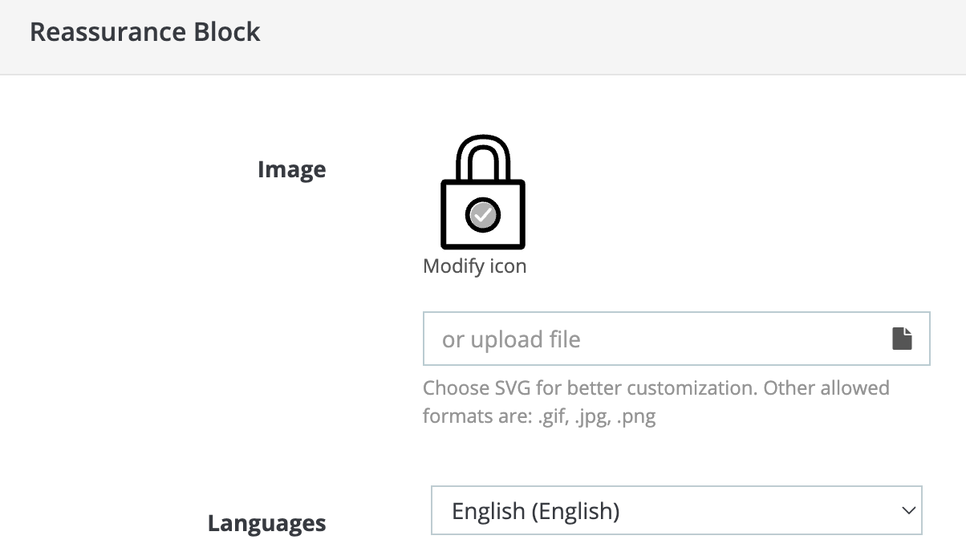Click the 'or upload file' input field
The height and width of the screenshot is (560, 966).
642,338
